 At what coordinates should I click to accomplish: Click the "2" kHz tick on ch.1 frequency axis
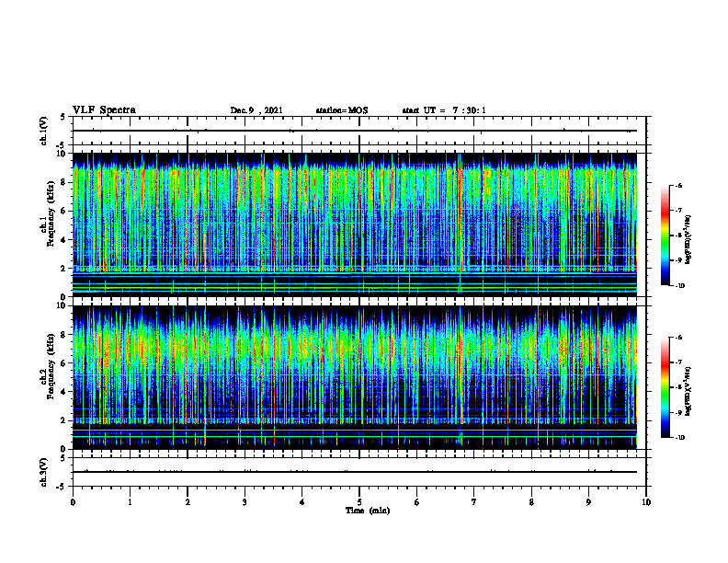click(63, 269)
